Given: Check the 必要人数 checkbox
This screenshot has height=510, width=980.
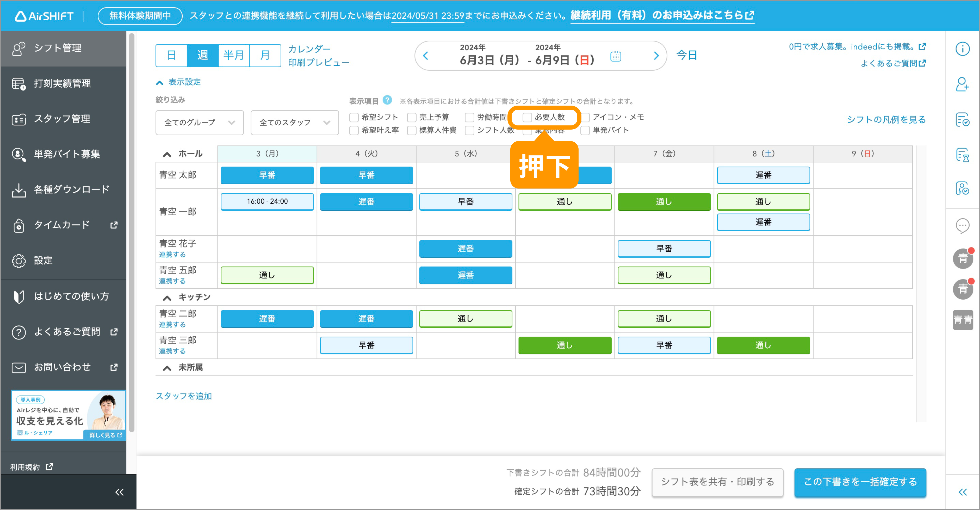Looking at the screenshot, I should (527, 117).
